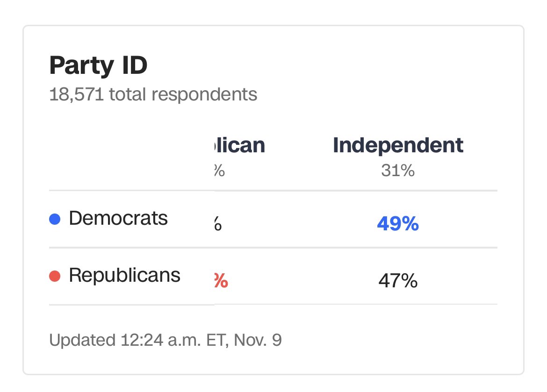The height and width of the screenshot is (392, 547).
Task: Click the empty header cell above Democrats
Action: point(132,157)
